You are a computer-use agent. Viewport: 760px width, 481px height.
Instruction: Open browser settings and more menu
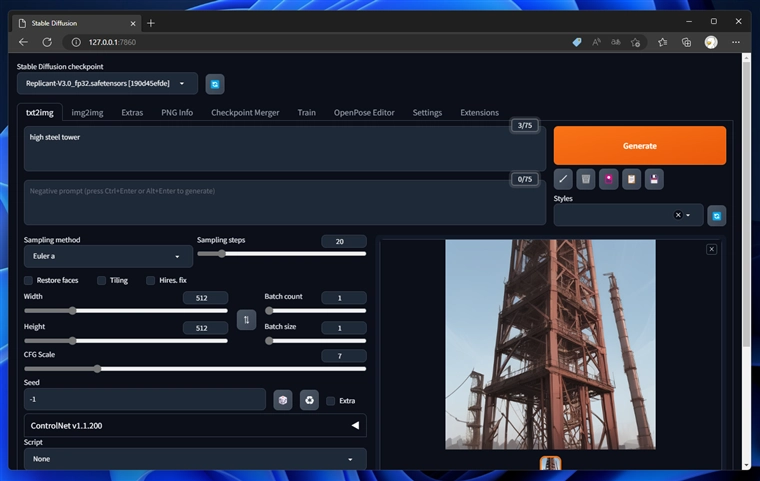[x=736, y=42]
